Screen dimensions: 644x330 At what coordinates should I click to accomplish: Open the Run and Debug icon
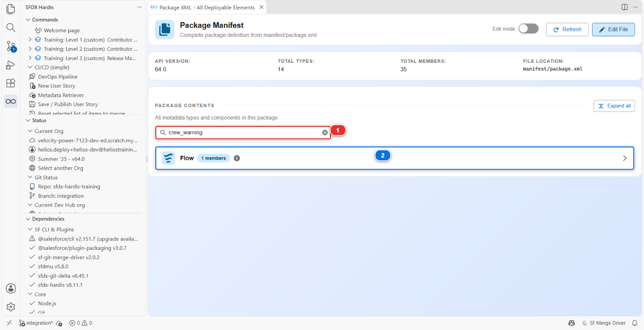(11, 65)
